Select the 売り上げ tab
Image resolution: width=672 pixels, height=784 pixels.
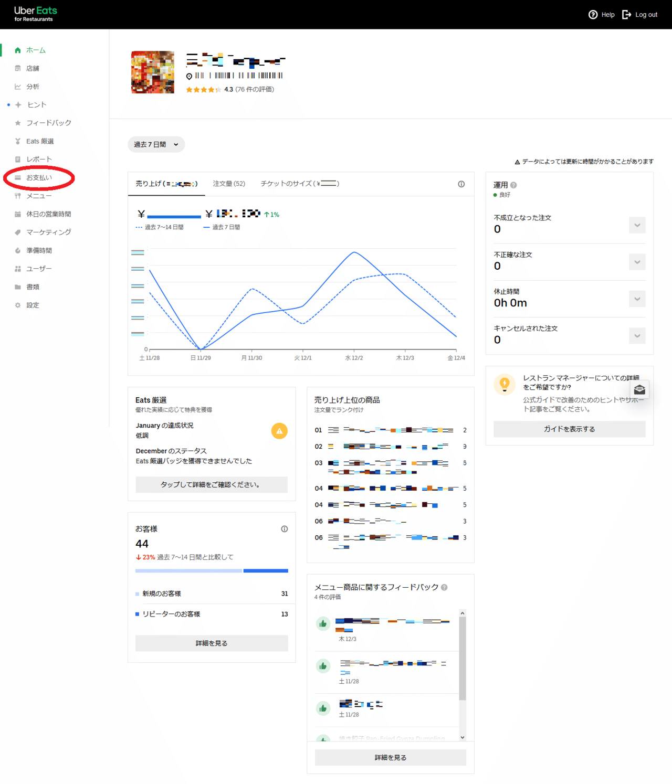166,184
